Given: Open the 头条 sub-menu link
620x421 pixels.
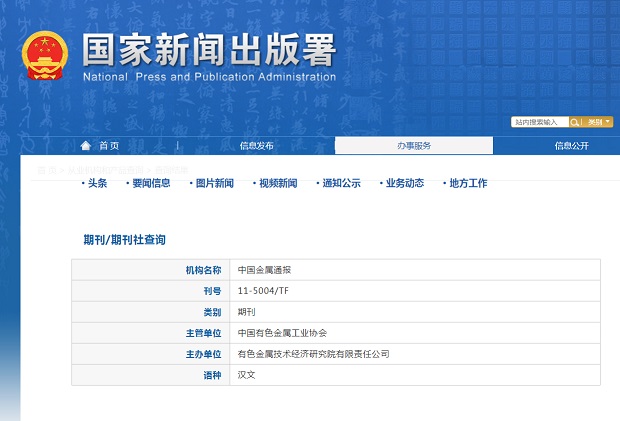Looking at the screenshot, I should pyautogui.click(x=96, y=183).
